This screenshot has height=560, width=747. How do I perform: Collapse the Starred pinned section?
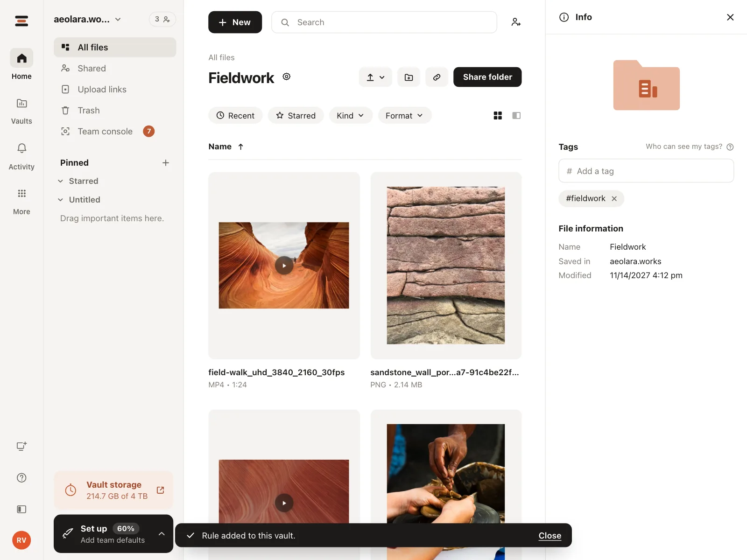coord(60,181)
